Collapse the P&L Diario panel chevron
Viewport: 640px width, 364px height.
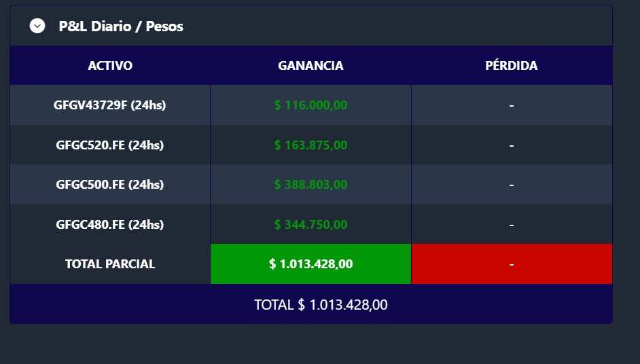pos(37,26)
